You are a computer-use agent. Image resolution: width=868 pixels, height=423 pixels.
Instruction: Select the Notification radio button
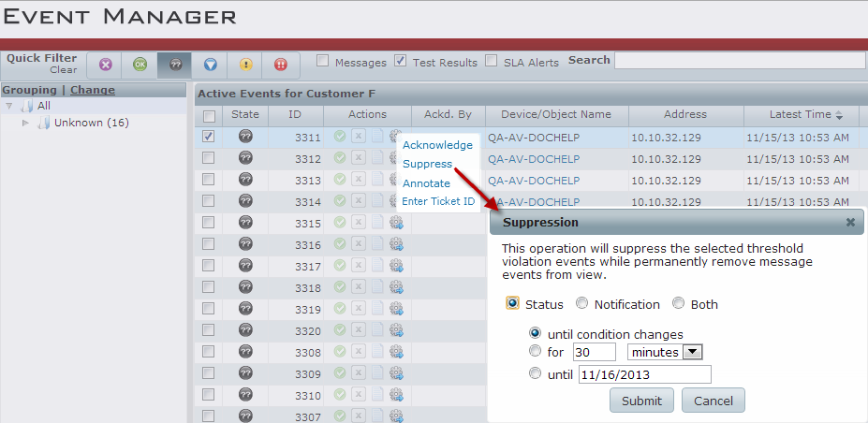click(x=582, y=304)
